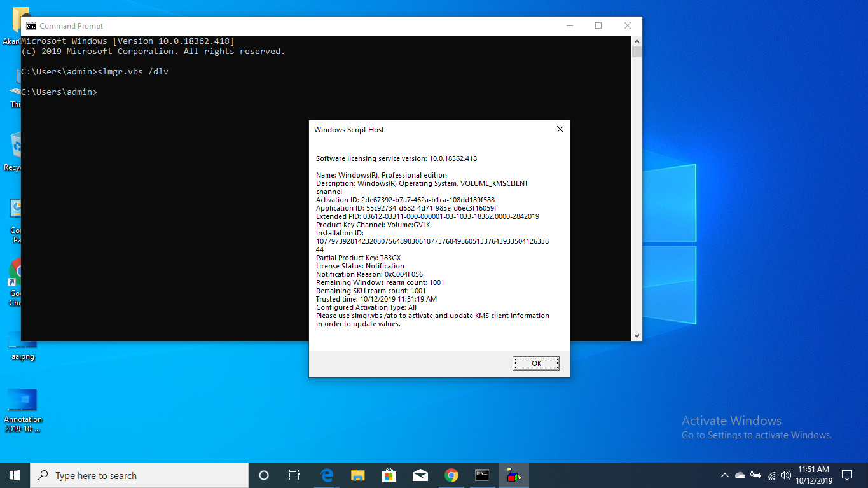Open Task View on the taskbar
The image size is (868, 488).
click(294, 475)
